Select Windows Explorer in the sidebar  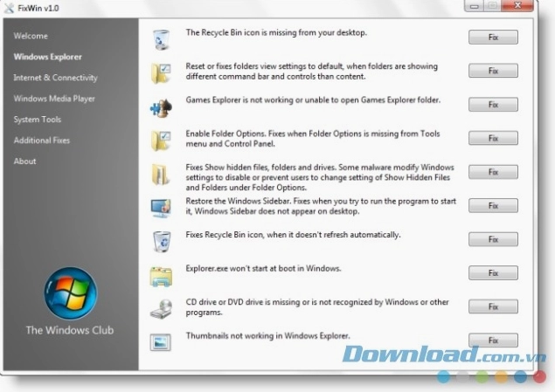pos(48,57)
